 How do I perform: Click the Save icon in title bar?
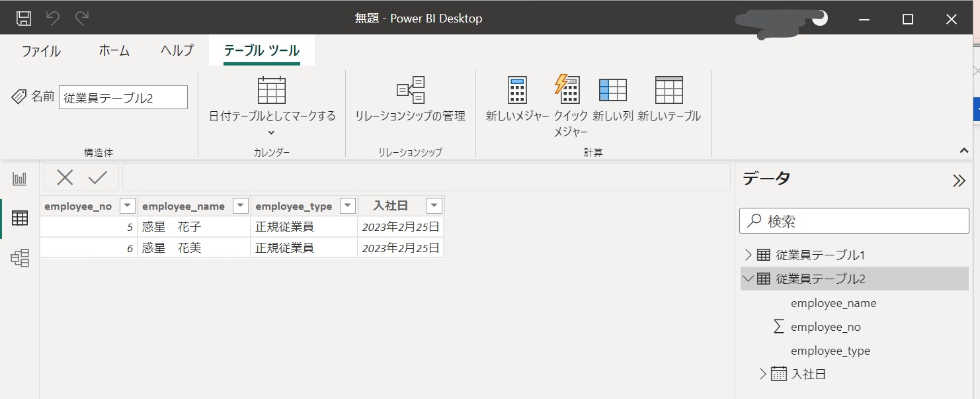pos(23,18)
